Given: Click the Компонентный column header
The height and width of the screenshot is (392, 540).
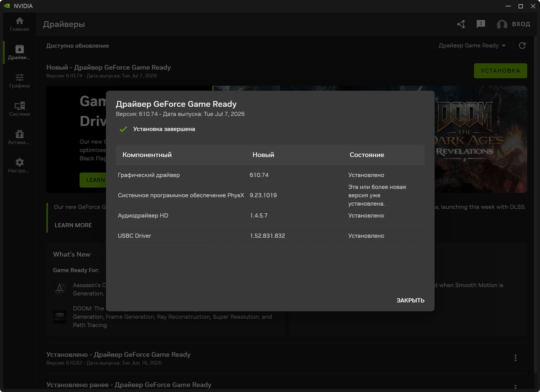Looking at the screenshot, I should pos(147,155).
